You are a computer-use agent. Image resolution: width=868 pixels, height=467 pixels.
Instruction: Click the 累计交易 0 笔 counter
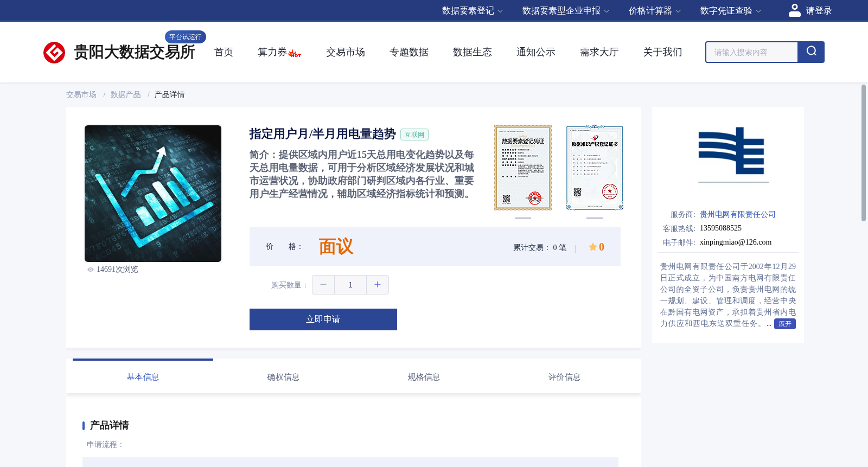[540, 247]
